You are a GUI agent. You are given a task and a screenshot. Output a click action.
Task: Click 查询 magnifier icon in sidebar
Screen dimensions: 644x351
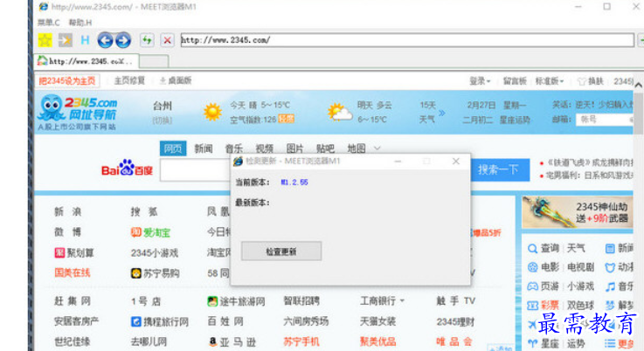point(532,248)
